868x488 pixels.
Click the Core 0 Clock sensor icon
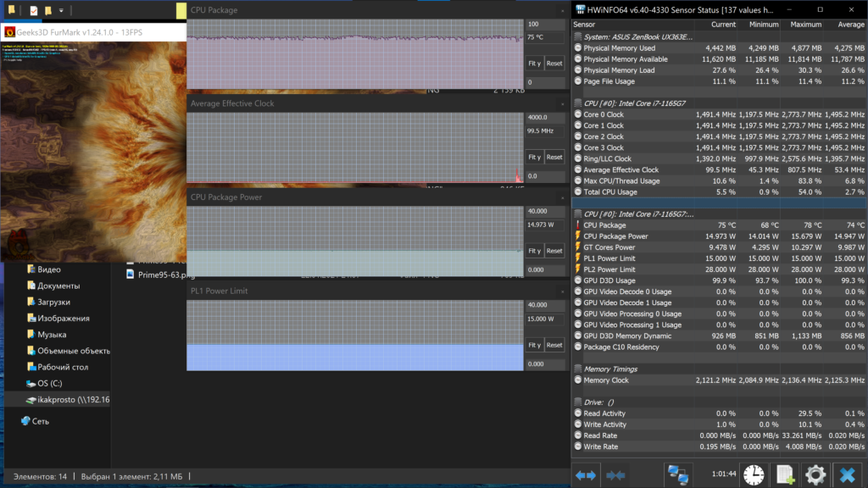(578, 114)
